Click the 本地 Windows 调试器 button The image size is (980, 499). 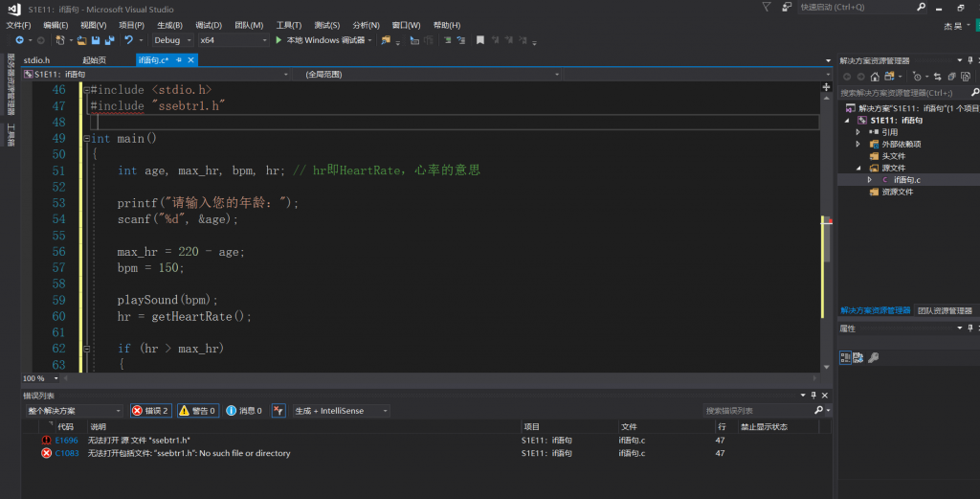(323, 40)
